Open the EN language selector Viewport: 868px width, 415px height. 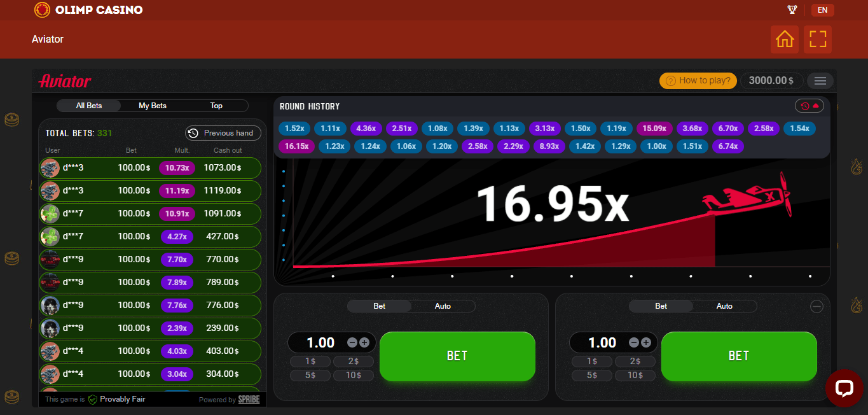coord(822,10)
